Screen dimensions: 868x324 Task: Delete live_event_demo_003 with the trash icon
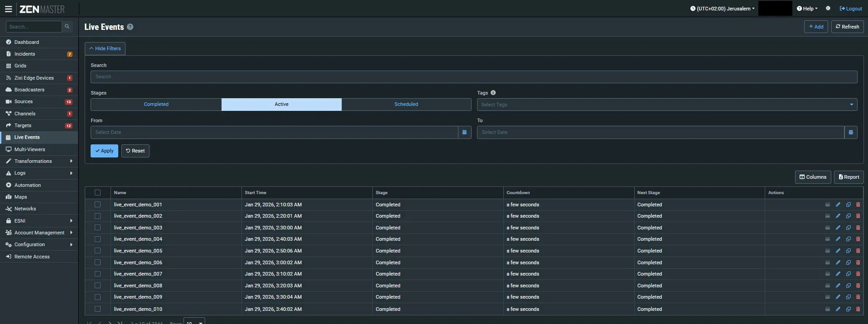pos(858,228)
